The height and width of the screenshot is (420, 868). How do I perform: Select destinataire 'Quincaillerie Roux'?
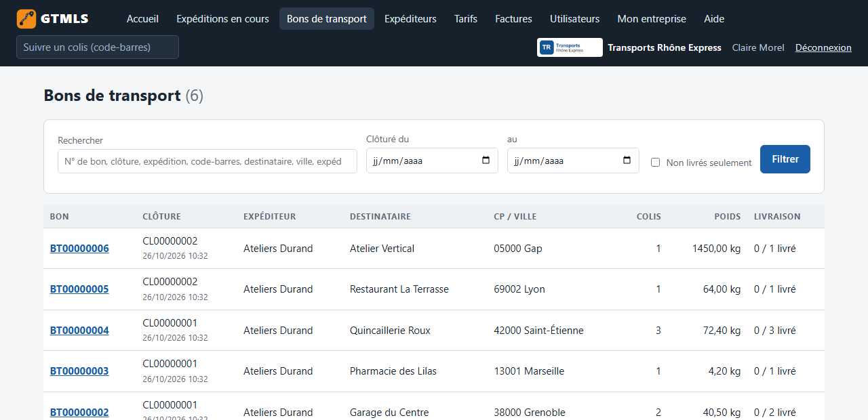pyautogui.click(x=390, y=331)
